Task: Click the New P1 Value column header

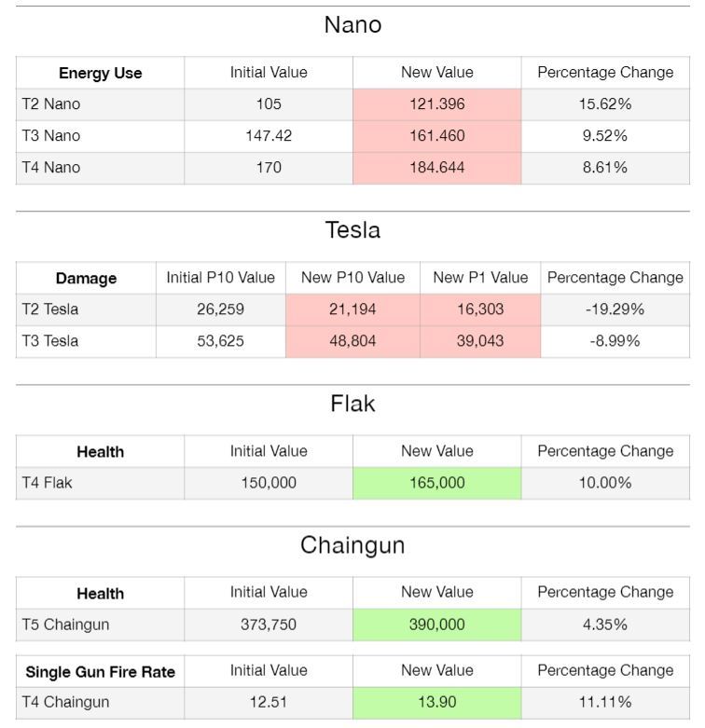Action: pos(480,278)
